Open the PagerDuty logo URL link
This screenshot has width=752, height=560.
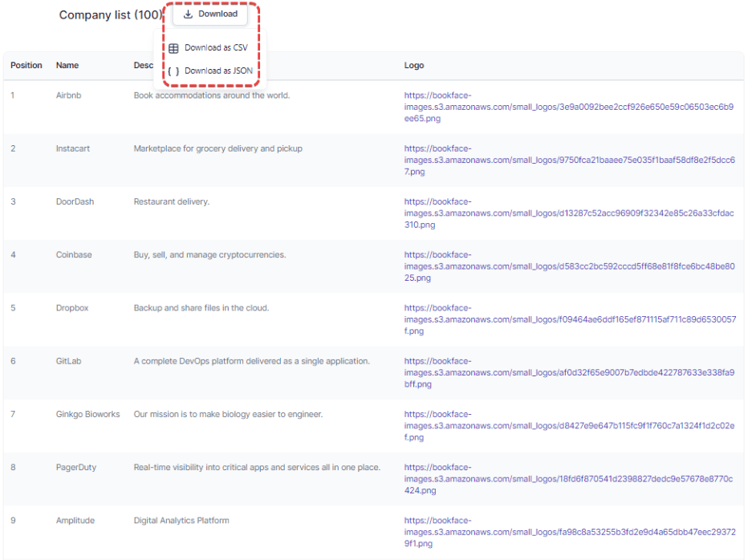pyautogui.click(x=568, y=479)
